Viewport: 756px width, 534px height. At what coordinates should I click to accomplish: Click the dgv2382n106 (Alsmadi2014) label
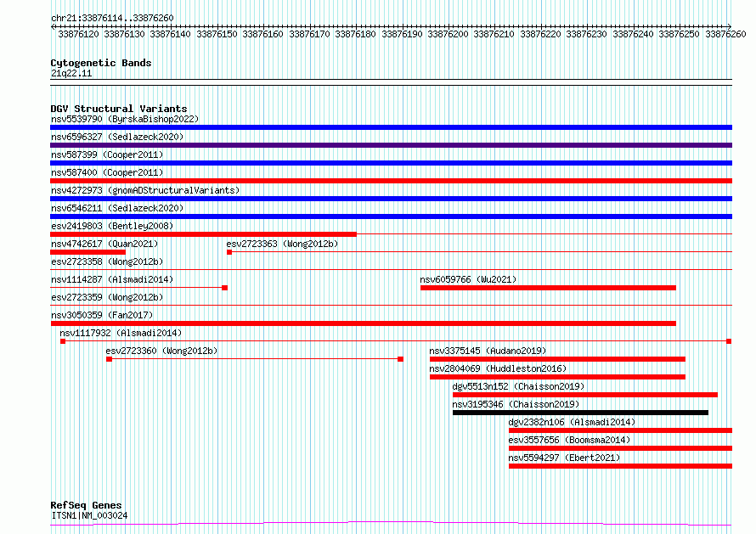point(572,422)
